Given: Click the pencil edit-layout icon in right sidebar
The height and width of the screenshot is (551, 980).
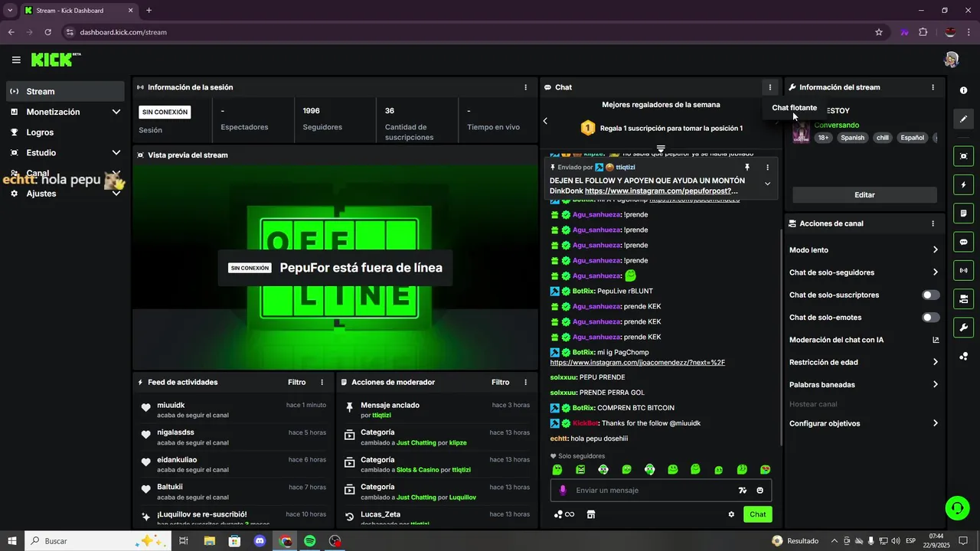Looking at the screenshot, I should [x=963, y=119].
